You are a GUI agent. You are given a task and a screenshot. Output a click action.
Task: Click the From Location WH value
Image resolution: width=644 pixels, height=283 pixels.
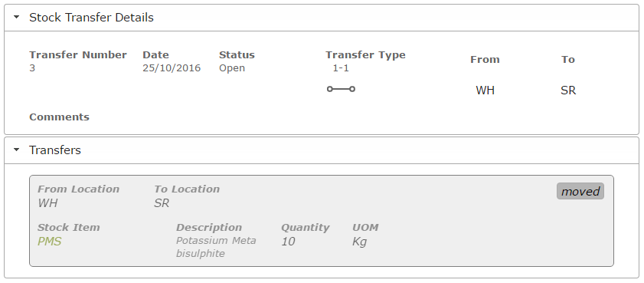pyautogui.click(x=47, y=203)
